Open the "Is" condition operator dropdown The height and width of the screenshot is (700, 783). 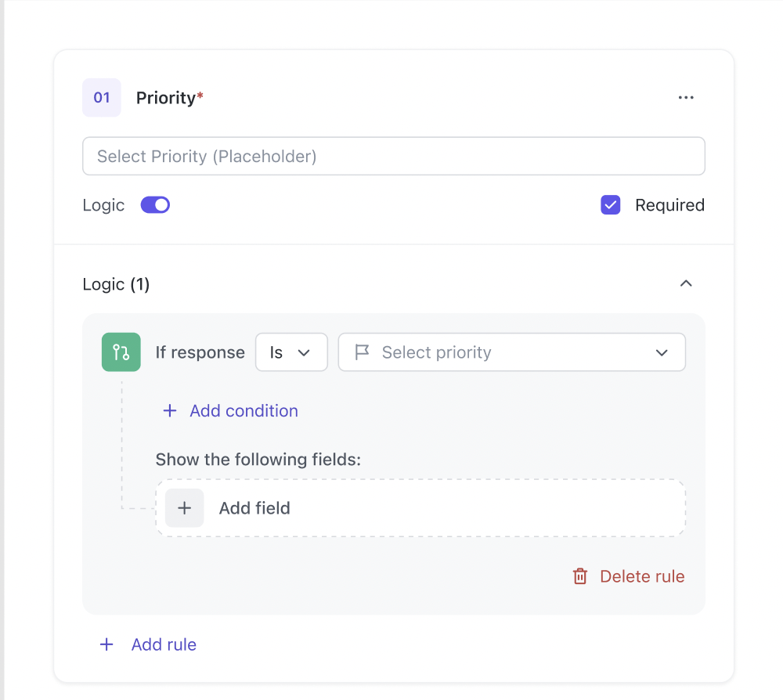coord(291,352)
